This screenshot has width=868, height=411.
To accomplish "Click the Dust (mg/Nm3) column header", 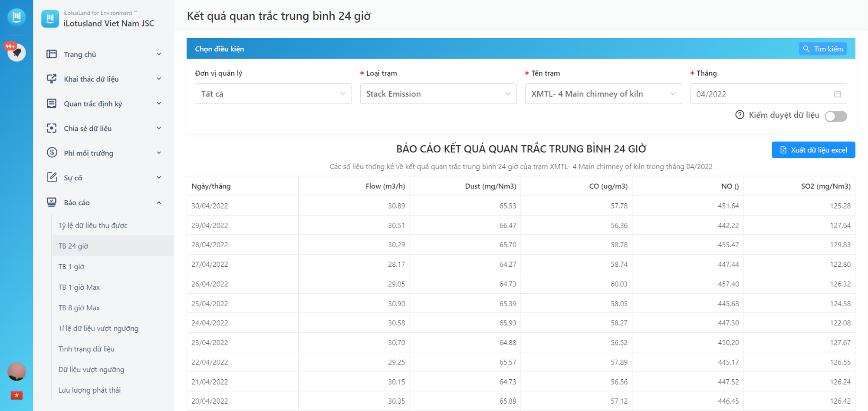I will 465,186.
